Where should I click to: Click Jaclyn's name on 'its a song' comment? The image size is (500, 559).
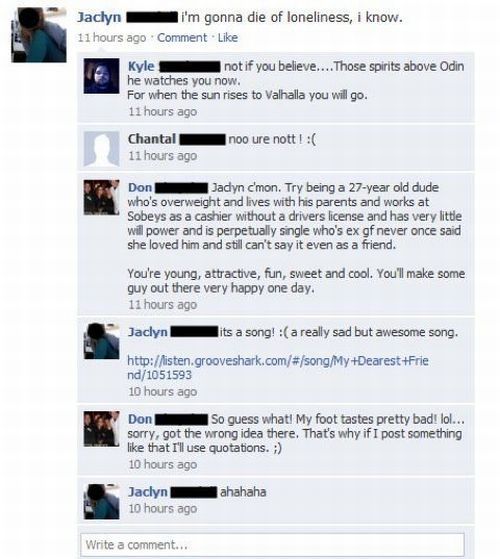(148, 332)
